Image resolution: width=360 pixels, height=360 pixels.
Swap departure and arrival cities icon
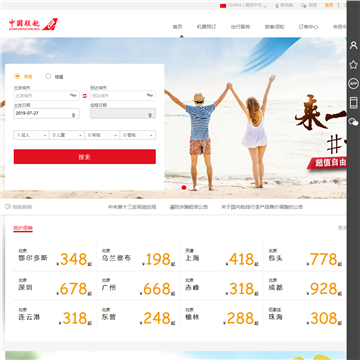coord(85,96)
